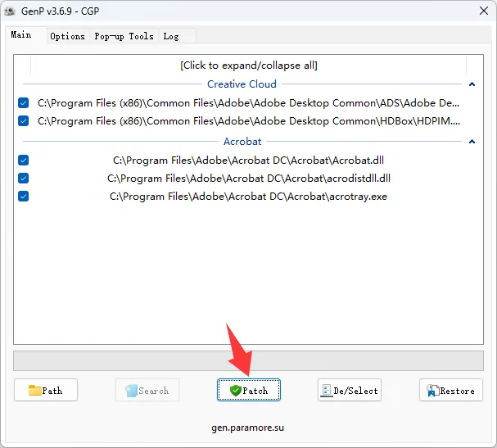Toggle the acrodistdll.dll checkbox
Viewport: 497px width, 448px height.
[24, 179]
